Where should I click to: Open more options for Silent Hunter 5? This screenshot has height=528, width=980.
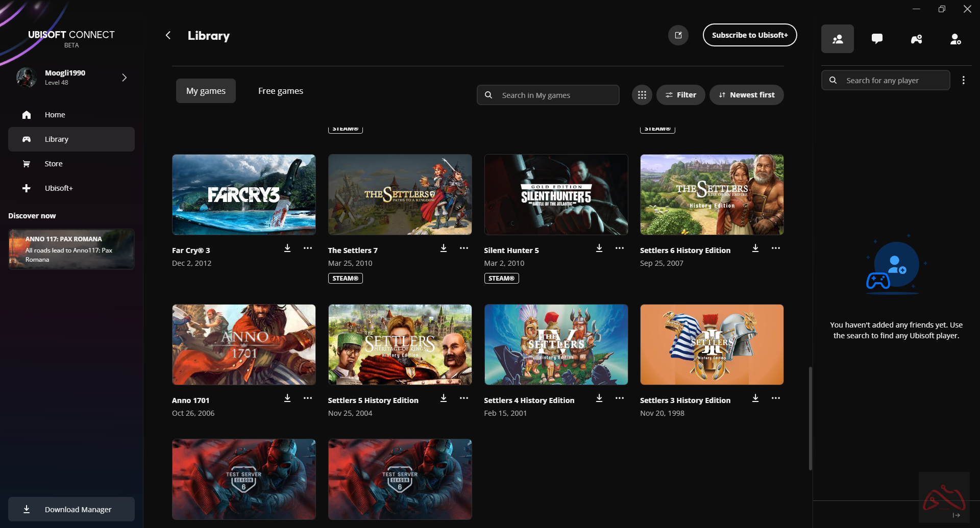coord(620,248)
